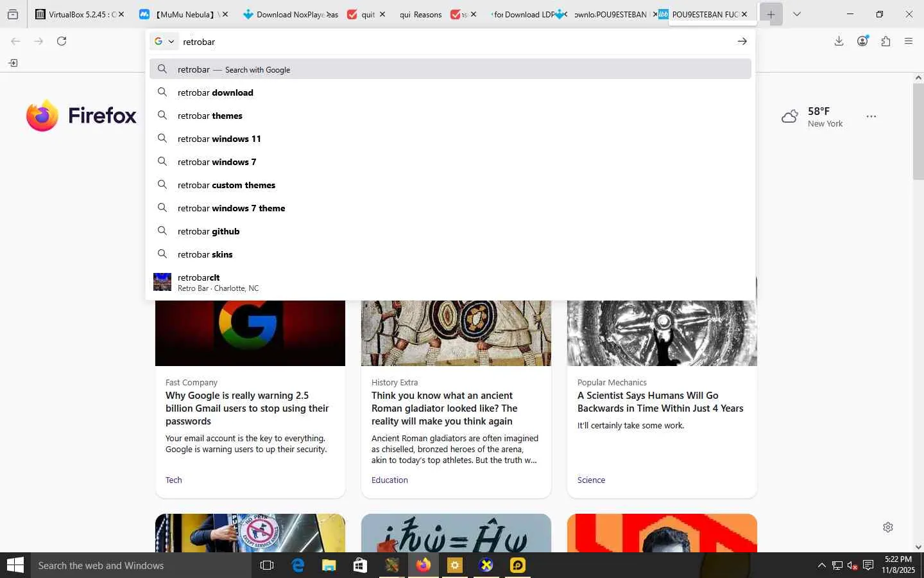Click the cloudy weather icon for New York
This screenshot has height=578, width=924.
pyautogui.click(x=790, y=116)
